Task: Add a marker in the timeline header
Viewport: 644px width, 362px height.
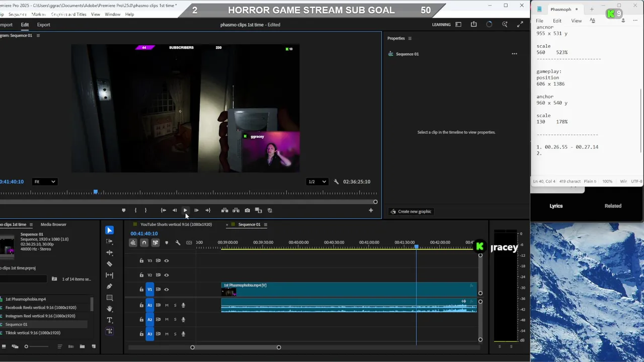Action: [167, 243]
